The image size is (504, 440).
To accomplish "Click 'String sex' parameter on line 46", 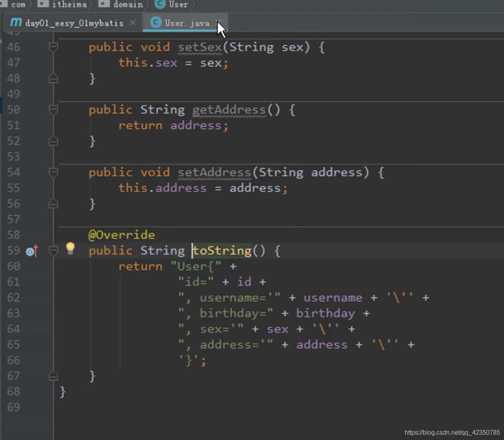I will tap(266, 47).
